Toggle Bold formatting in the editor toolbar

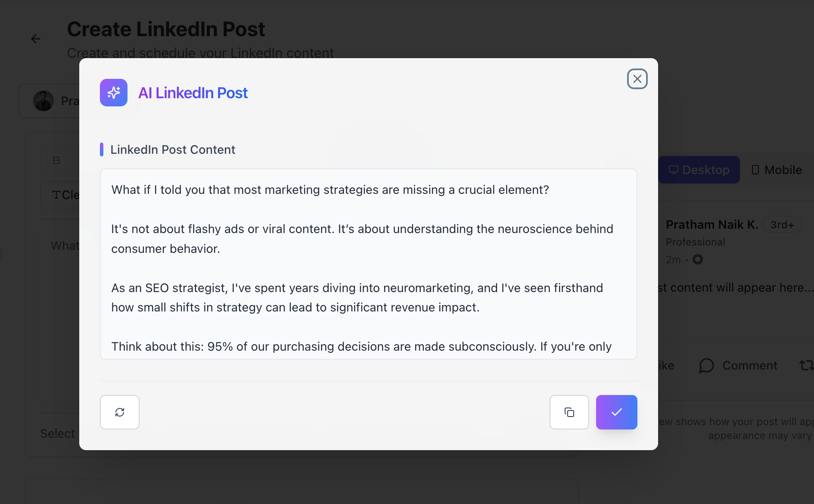[x=56, y=160]
